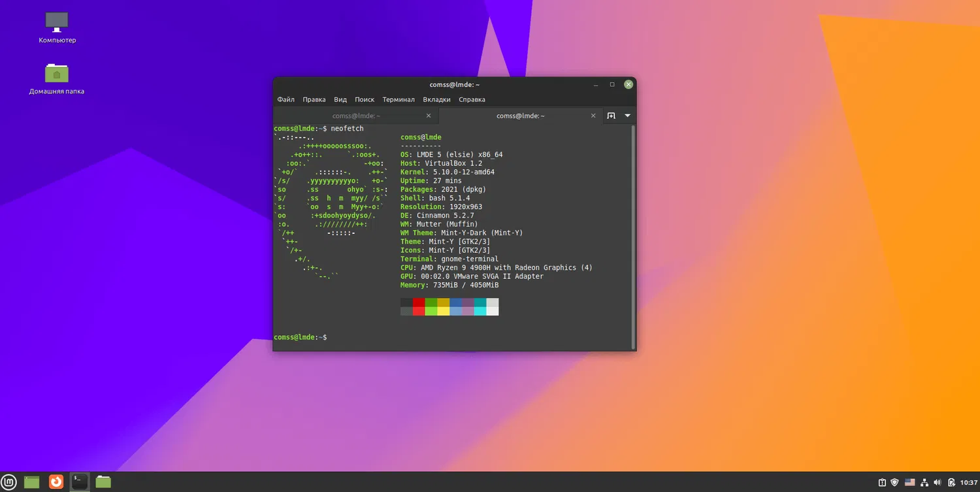Screen dimensions: 980x492
Task: Add a new terminal tab with the plus icon
Action: coord(612,116)
